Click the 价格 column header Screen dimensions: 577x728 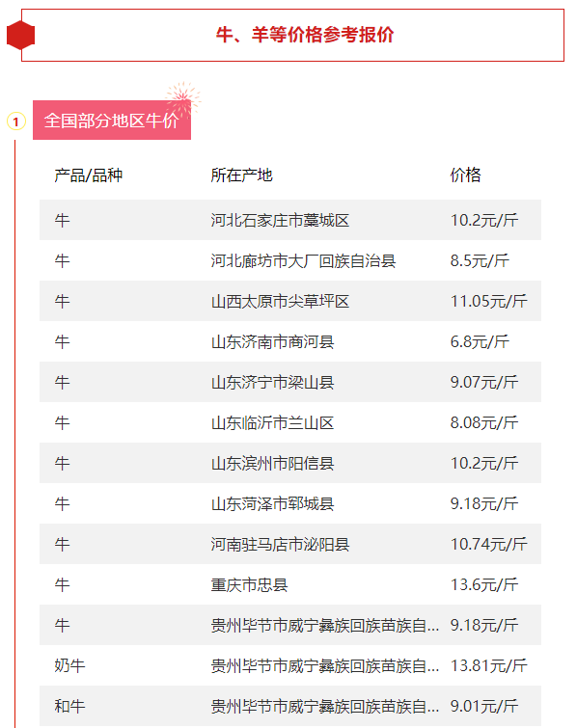465,175
